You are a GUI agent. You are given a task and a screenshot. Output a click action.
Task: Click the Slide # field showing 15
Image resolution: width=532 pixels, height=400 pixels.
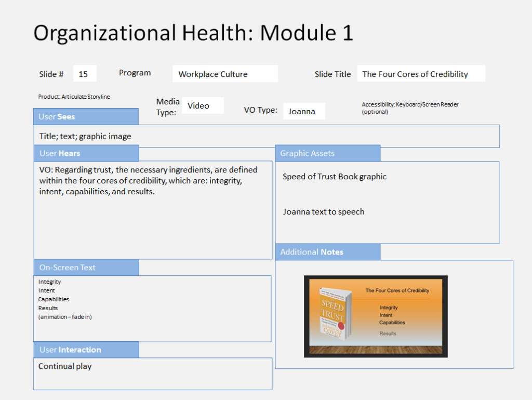click(85, 74)
